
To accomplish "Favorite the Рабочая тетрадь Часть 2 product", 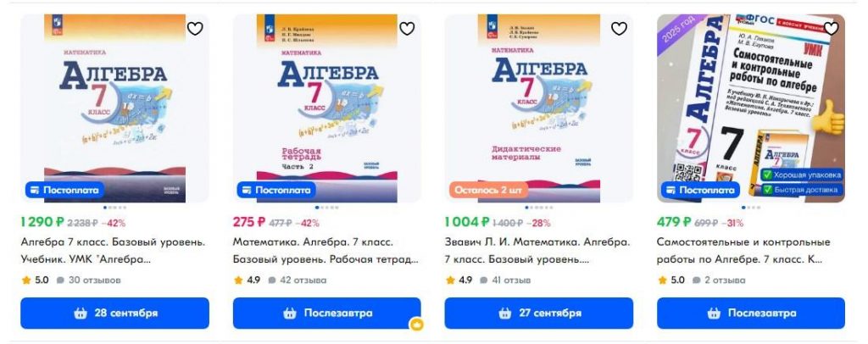I will pos(407,29).
